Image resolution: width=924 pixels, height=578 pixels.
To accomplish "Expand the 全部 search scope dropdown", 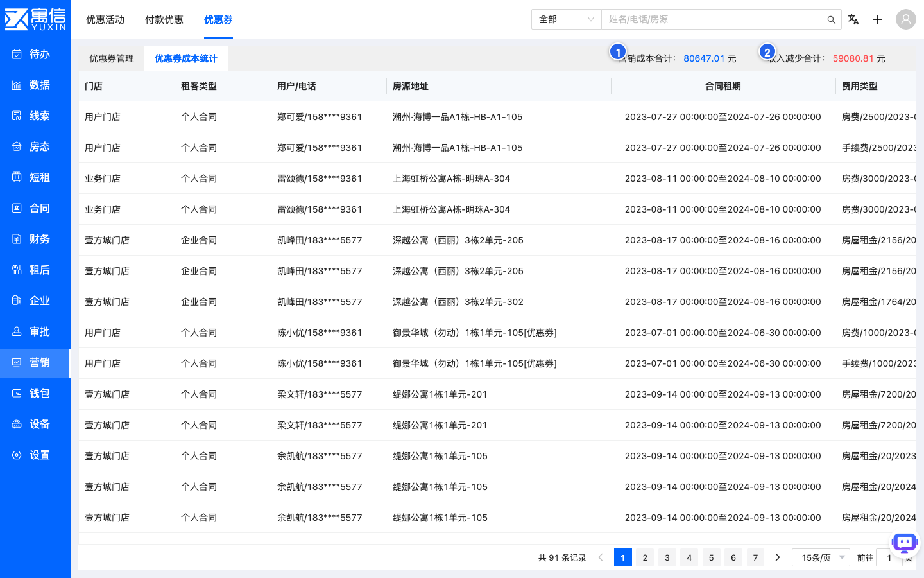I will click(567, 19).
